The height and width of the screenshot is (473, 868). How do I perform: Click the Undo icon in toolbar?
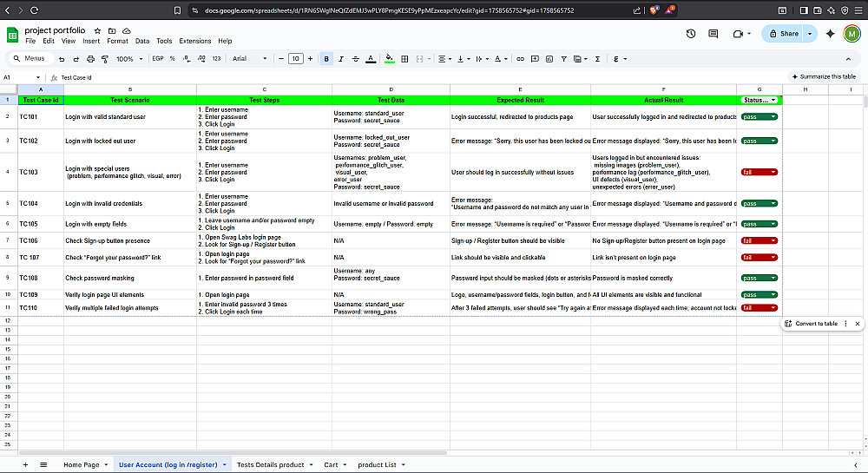pyautogui.click(x=62, y=59)
